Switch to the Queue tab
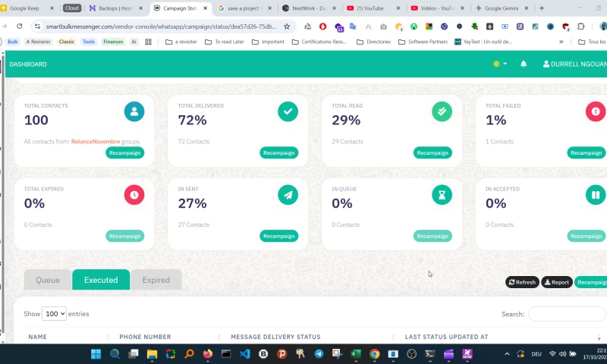 [48, 280]
